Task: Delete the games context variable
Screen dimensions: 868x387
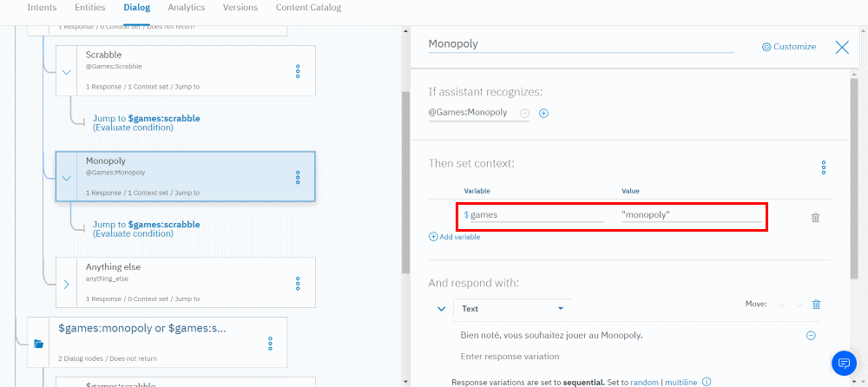Action: tap(815, 218)
